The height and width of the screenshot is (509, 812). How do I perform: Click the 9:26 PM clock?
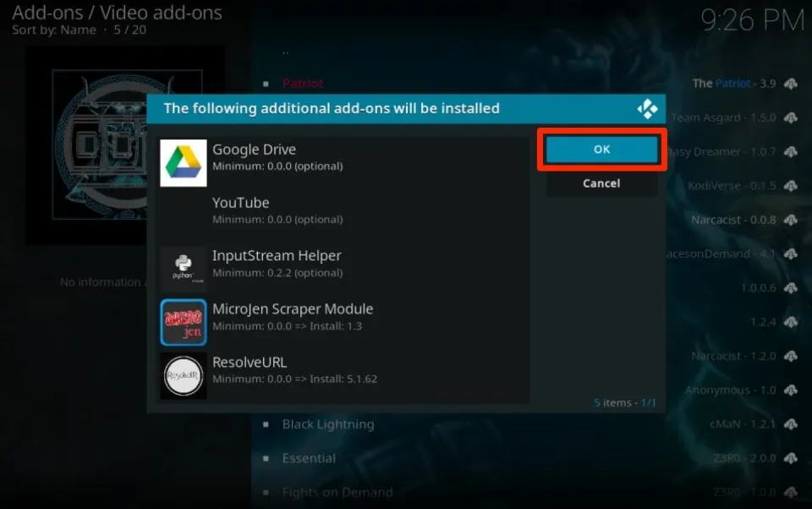coord(753,20)
